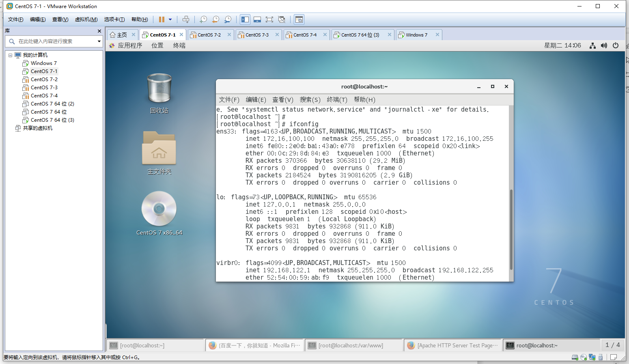Enter full screen mode from the toolbar

[x=269, y=19]
